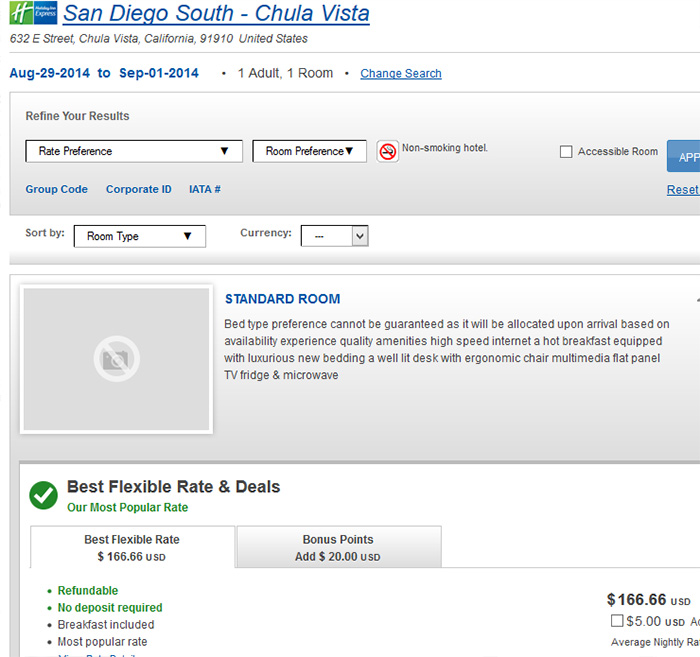The height and width of the screenshot is (657, 700).
Task: Click the STANDARD ROOM heading
Action: click(x=283, y=299)
